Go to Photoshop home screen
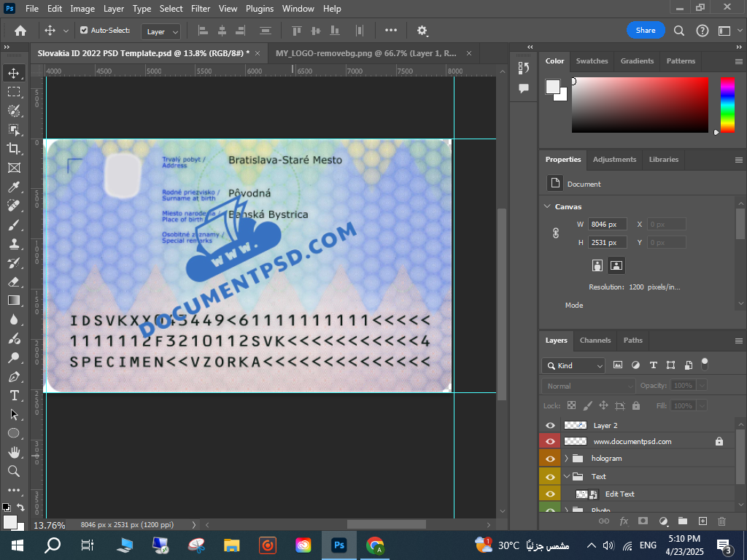 click(x=20, y=31)
